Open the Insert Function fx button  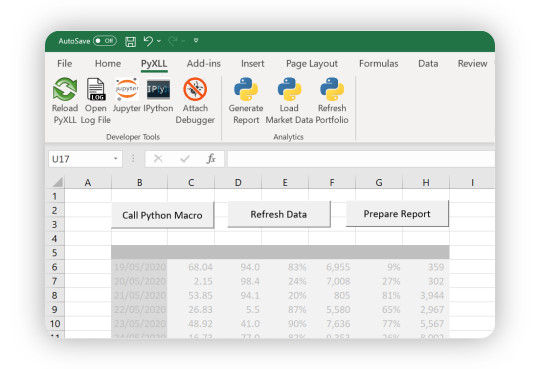pos(211,158)
